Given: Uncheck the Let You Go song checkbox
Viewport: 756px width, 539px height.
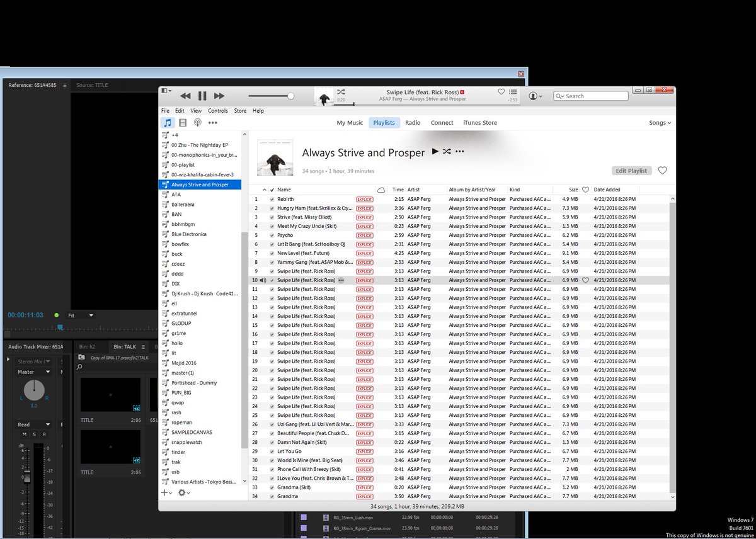Looking at the screenshot, I should coord(272,451).
